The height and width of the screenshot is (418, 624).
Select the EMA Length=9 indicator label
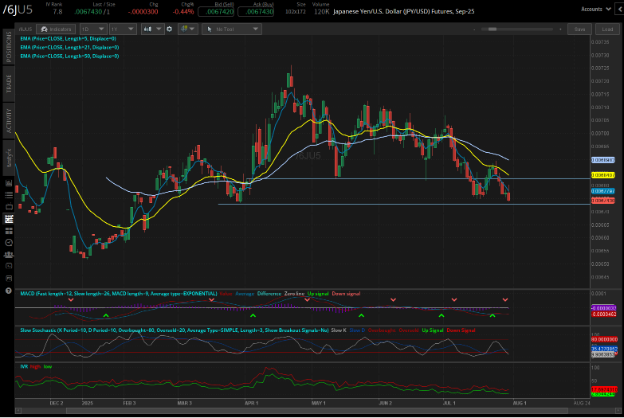tap(68, 39)
